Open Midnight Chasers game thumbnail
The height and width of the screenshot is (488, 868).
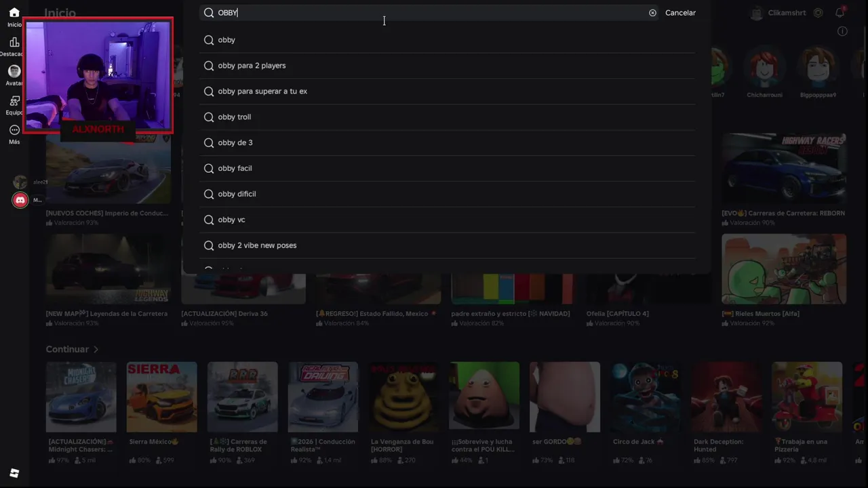81,396
